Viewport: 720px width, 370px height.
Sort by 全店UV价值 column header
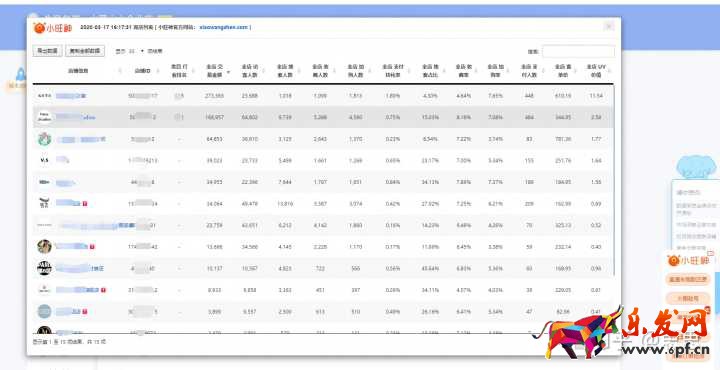[596, 71]
